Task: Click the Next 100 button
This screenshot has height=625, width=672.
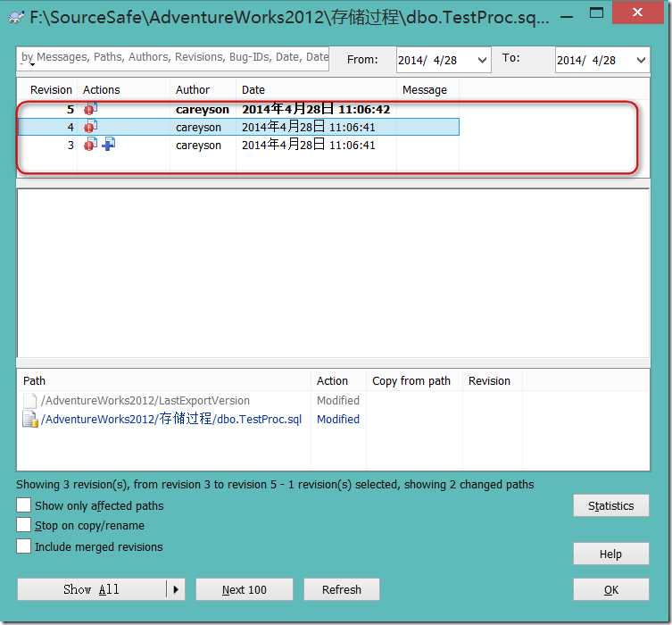Action: tap(245, 589)
